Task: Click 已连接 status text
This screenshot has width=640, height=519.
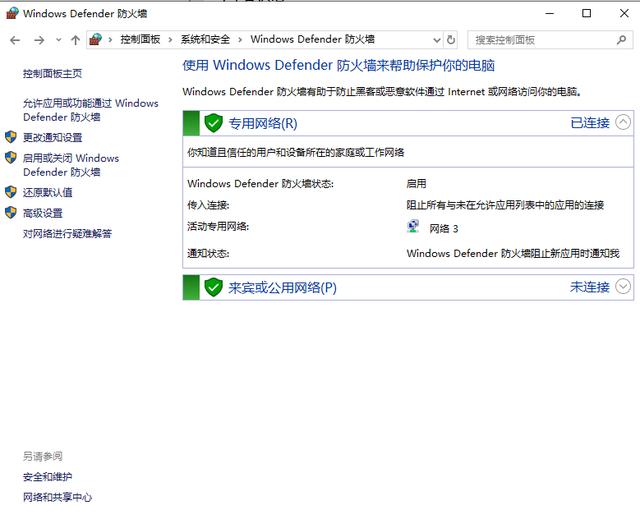Action: 590,122
